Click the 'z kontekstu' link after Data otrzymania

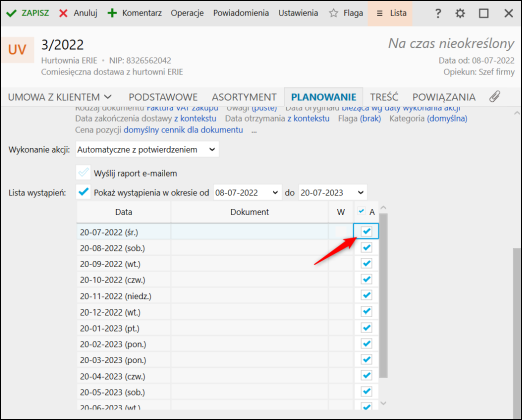(x=308, y=119)
